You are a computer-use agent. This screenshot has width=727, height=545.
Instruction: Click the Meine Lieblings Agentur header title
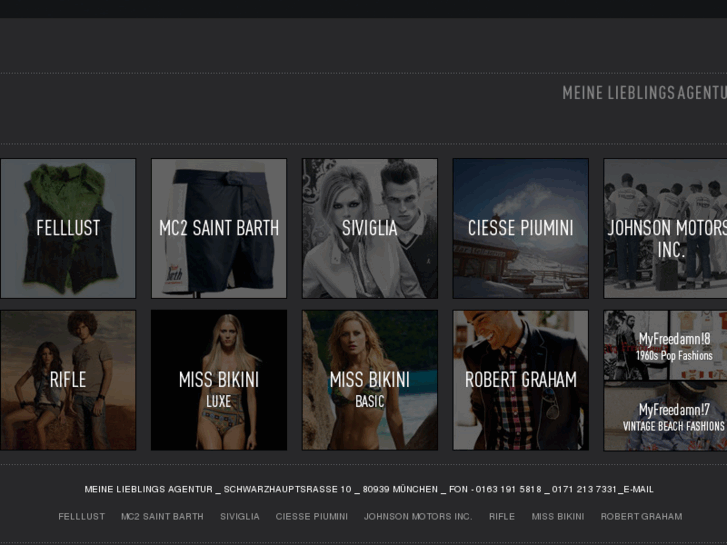(x=644, y=93)
